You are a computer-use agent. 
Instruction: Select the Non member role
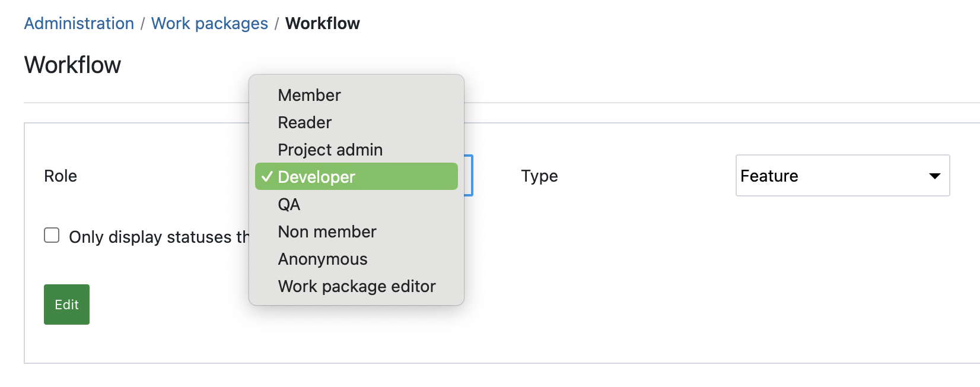click(327, 231)
